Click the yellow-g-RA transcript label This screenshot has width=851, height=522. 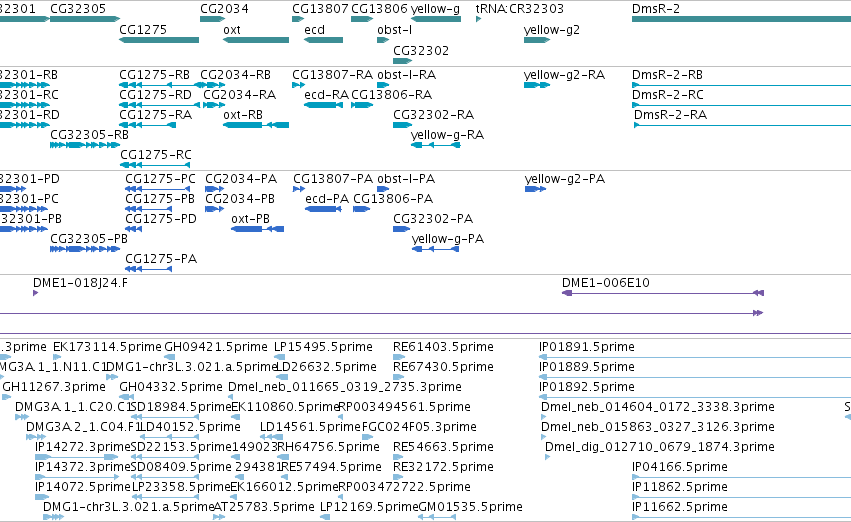[x=447, y=136]
